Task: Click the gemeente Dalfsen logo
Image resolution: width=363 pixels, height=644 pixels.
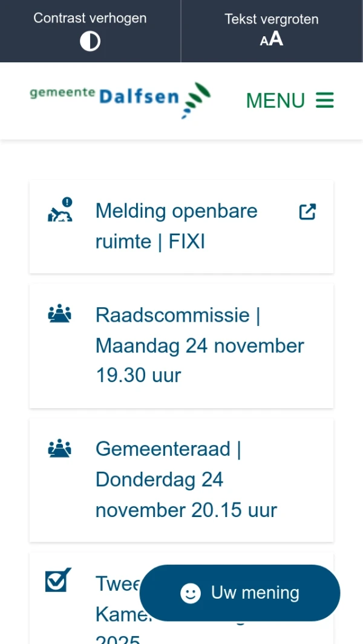Action: click(x=118, y=100)
